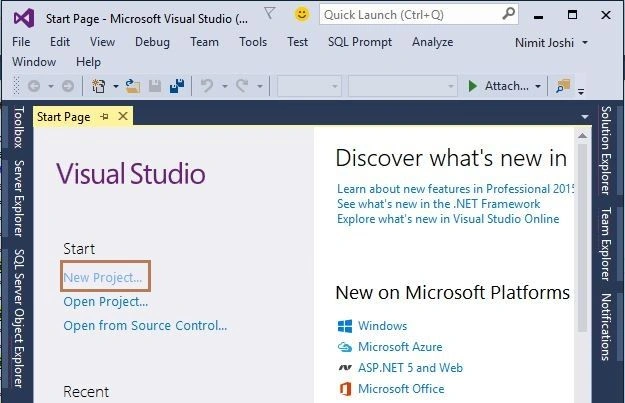Screen dimensions: 625x403
Task: Click the Microsoft Office icon
Action: (345, 389)
